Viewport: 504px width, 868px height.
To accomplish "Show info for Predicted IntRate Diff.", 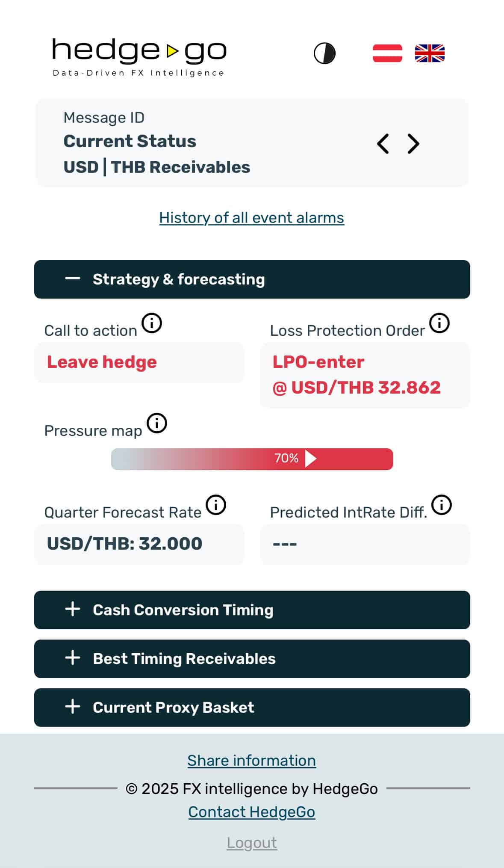I will pyautogui.click(x=442, y=505).
